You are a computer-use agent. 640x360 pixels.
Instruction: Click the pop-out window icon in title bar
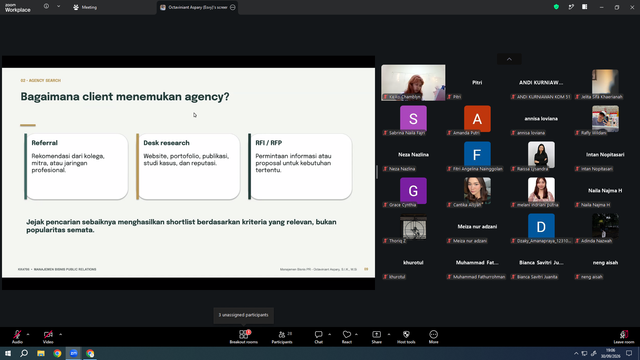pyautogui.click(x=571, y=7)
